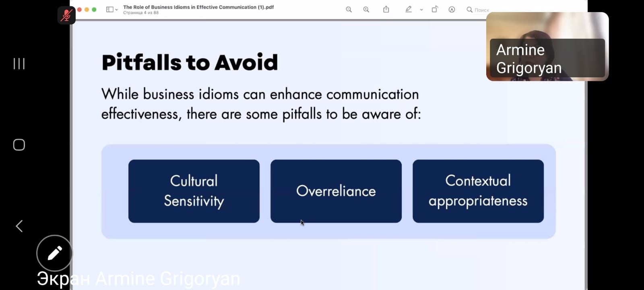Click the rotate page icon
The height and width of the screenshot is (290, 644).
435,9
